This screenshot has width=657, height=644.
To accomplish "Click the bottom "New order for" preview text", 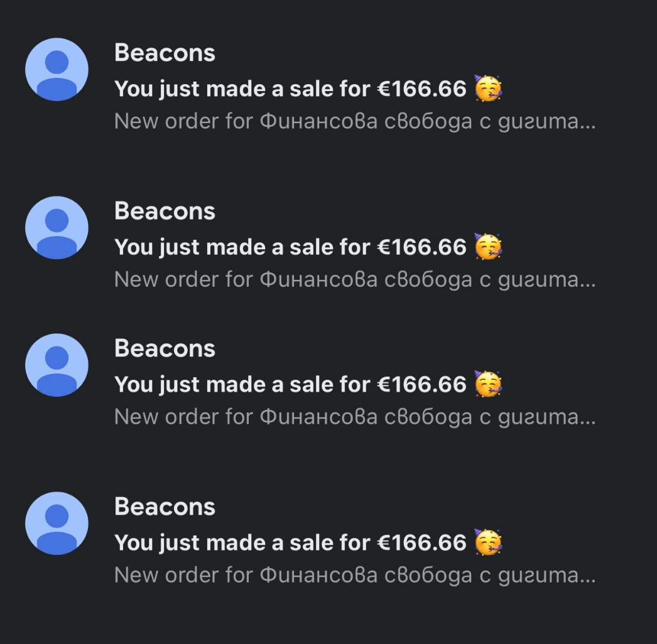I will click(x=355, y=575).
